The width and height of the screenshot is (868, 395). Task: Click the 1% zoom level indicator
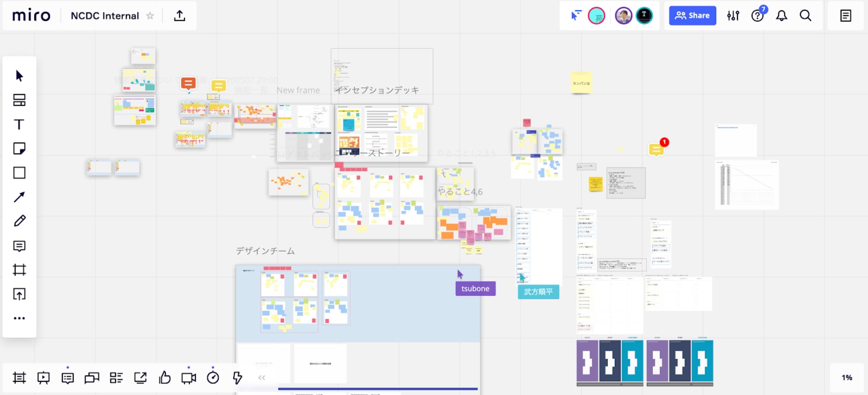click(x=847, y=378)
